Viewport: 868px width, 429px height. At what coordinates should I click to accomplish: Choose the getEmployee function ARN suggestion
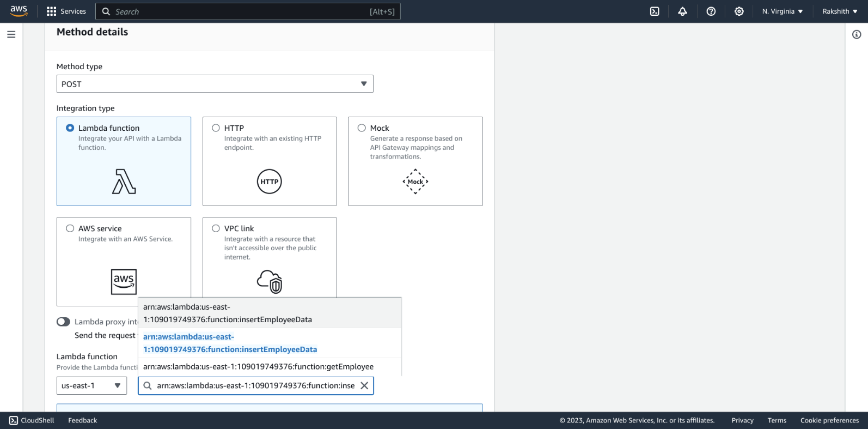coord(270,367)
